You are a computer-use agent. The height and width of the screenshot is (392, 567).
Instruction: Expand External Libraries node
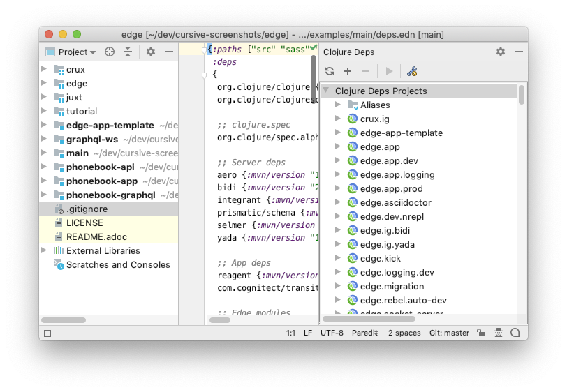point(44,250)
